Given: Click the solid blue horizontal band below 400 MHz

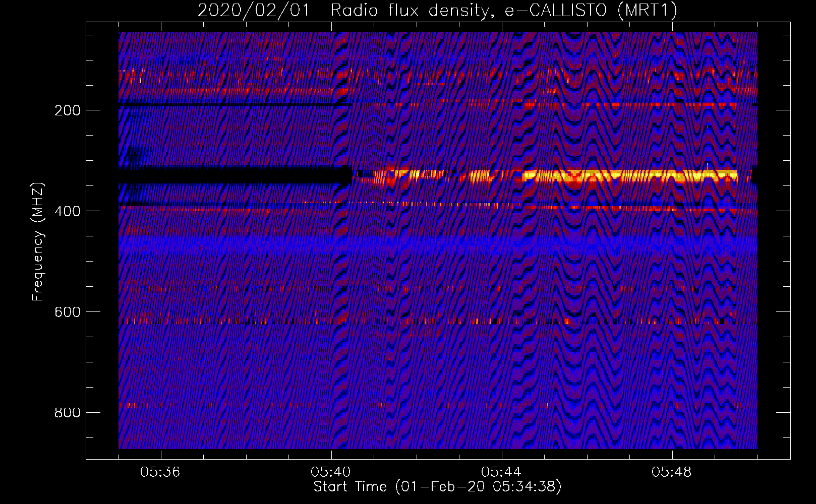Looking at the screenshot, I should coord(438,245).
